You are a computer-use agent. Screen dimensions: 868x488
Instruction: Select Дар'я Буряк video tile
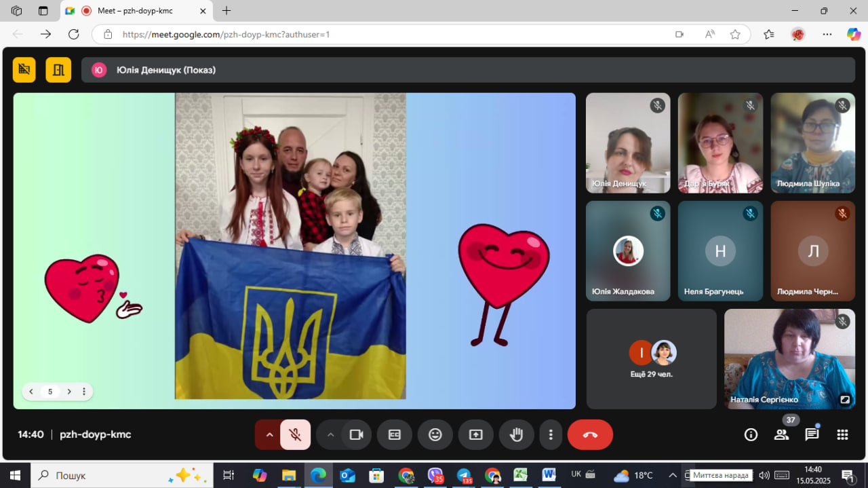click(720, 143)
